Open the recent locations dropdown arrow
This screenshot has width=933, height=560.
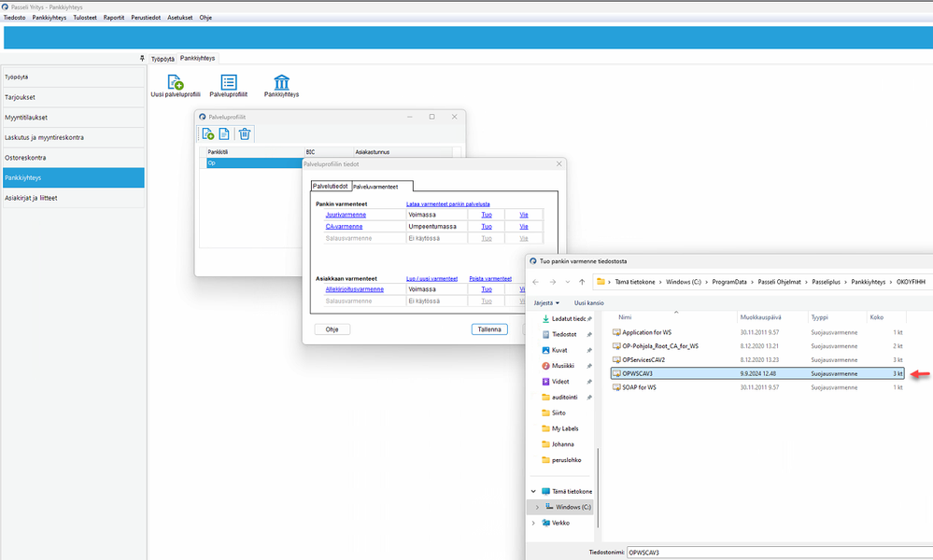568,282
